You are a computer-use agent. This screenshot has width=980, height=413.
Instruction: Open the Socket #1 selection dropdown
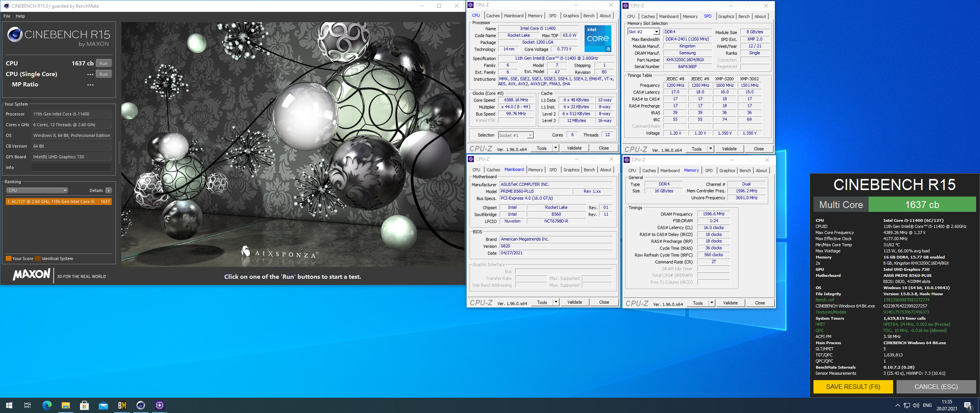coord(516,135)
